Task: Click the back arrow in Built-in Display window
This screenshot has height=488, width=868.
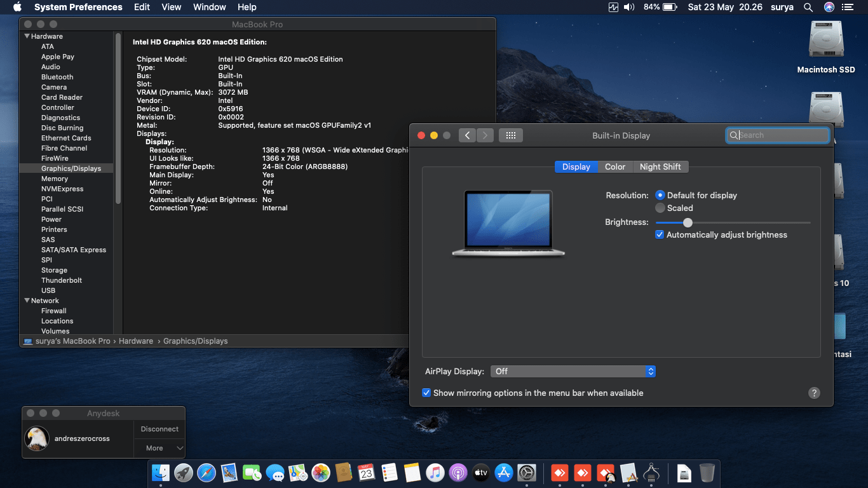Action: (467, 135)
